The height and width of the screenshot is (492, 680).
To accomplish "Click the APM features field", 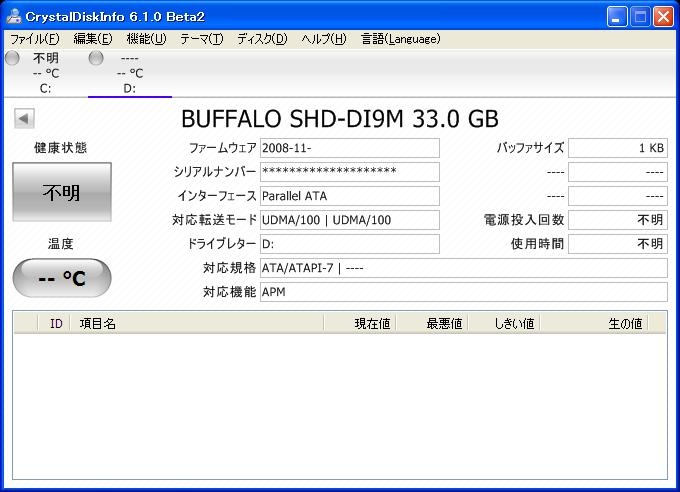I will pyautogui.click(x=464, y=292).
